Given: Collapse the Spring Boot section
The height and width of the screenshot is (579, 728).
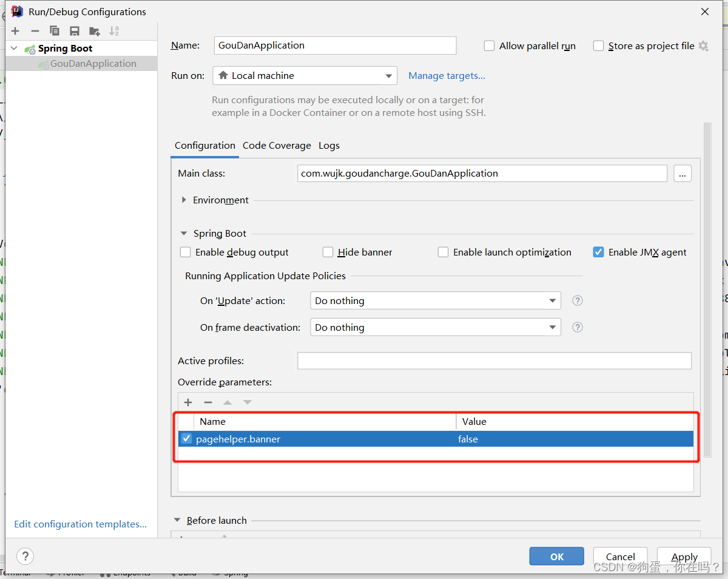Looking at the screenshot, I should coord(183,233).
